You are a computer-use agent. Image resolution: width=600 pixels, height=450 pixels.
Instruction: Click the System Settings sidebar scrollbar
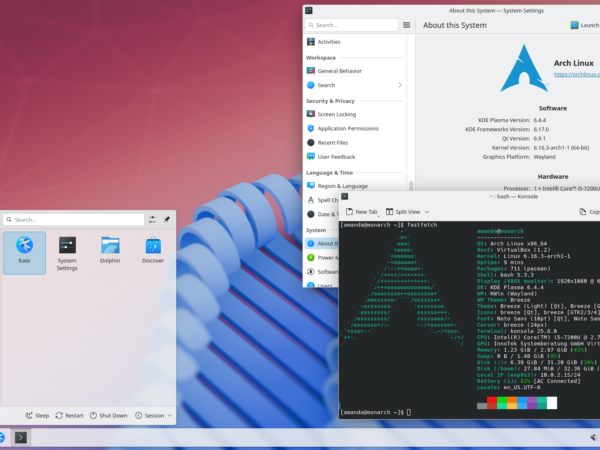point(411,185)
